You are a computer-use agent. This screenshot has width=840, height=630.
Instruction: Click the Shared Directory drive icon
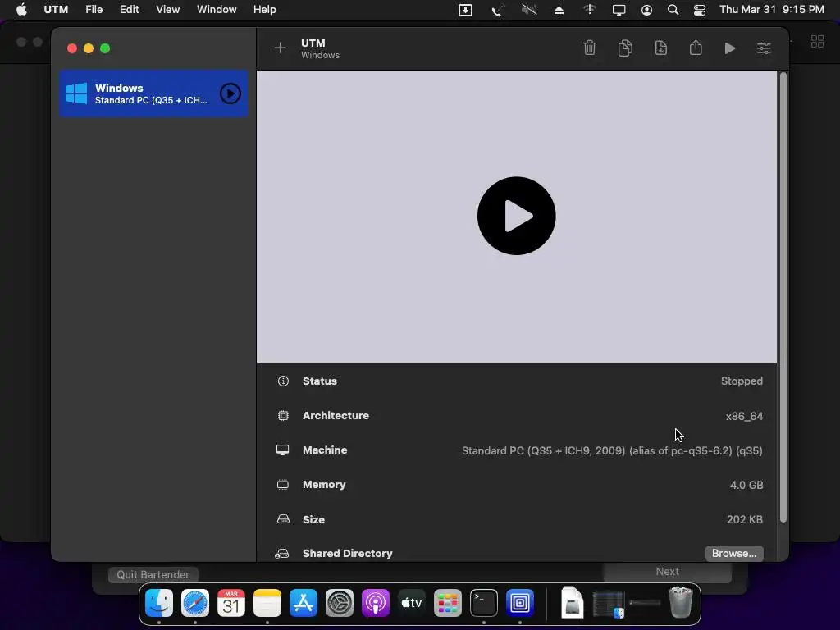point(282,554)
